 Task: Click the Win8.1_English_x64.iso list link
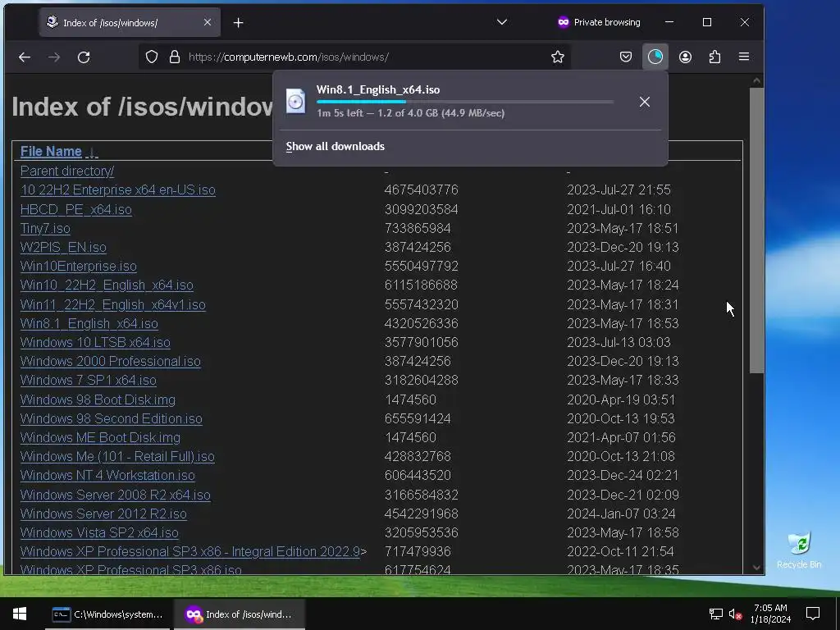pos(89,323)
